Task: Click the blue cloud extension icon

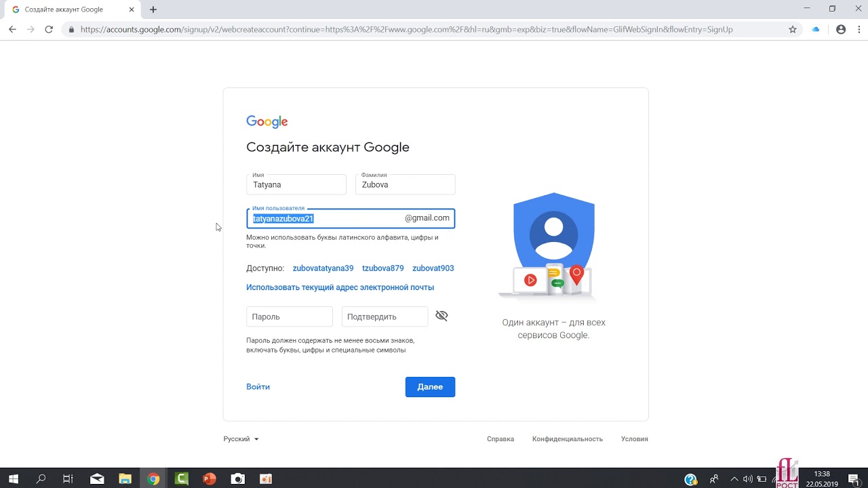Action: point(816,30)
